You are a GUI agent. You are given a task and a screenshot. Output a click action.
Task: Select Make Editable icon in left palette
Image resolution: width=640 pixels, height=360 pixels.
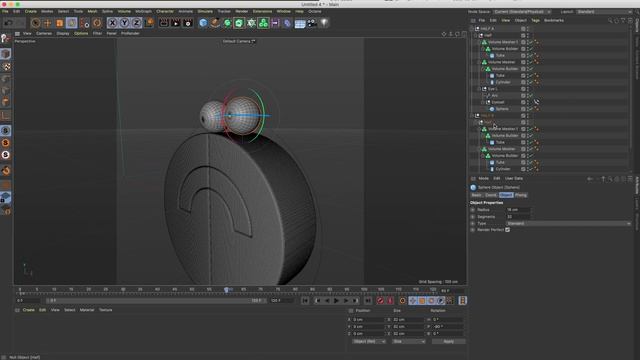[x=5, y=38]
